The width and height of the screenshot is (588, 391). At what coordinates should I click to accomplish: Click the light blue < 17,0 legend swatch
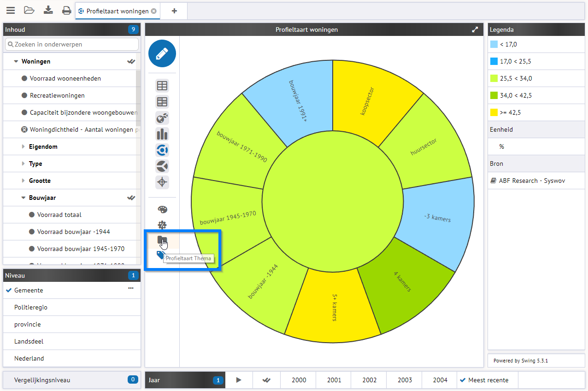pyautogui.click(x=494, y=44)
